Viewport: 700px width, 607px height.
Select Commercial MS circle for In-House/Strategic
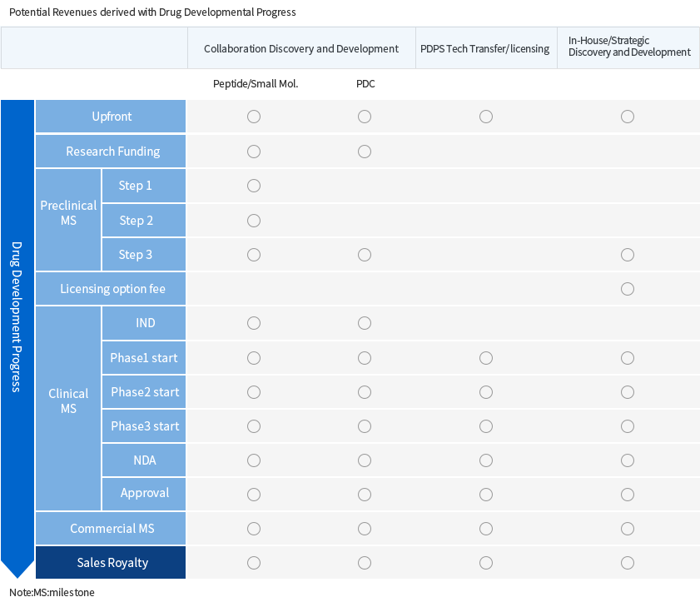(x=628, y=529)
